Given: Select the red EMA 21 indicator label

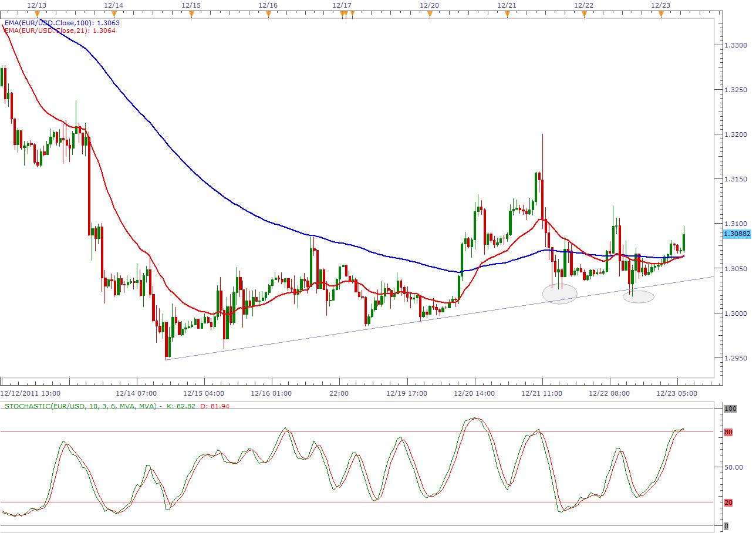Looking at the screenshot, I should coord(60,31).
